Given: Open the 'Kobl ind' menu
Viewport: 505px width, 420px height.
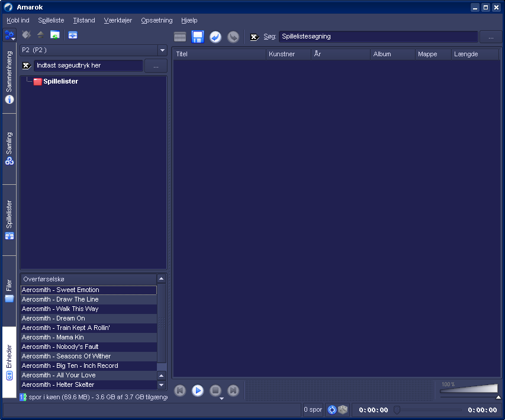Looking at the screenshot, I should (x=18, y=20).
